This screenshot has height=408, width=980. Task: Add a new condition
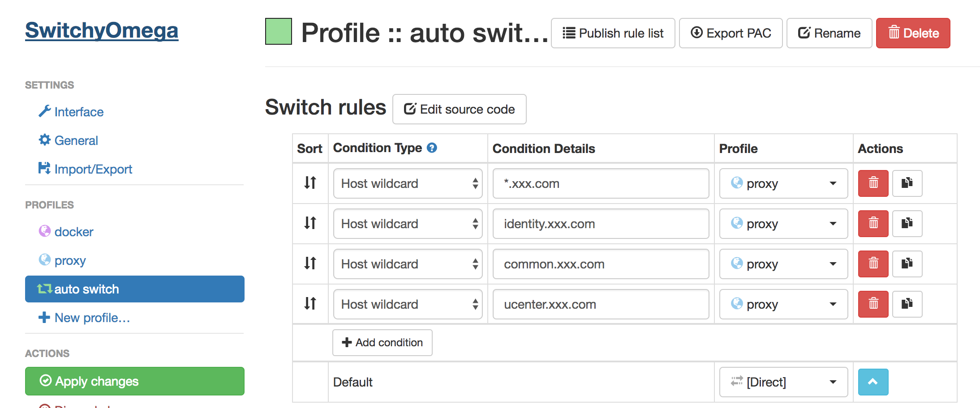382,343
